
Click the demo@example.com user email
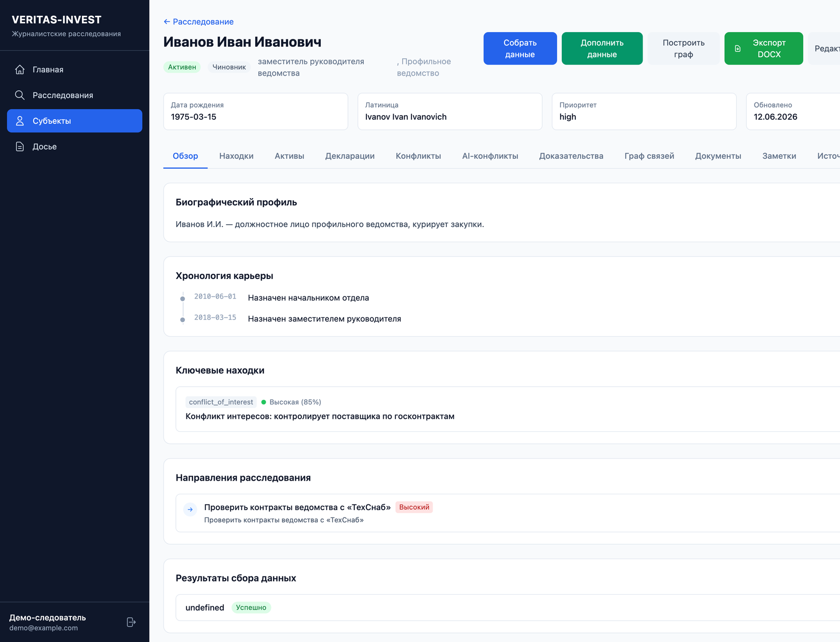coord(44,628)
